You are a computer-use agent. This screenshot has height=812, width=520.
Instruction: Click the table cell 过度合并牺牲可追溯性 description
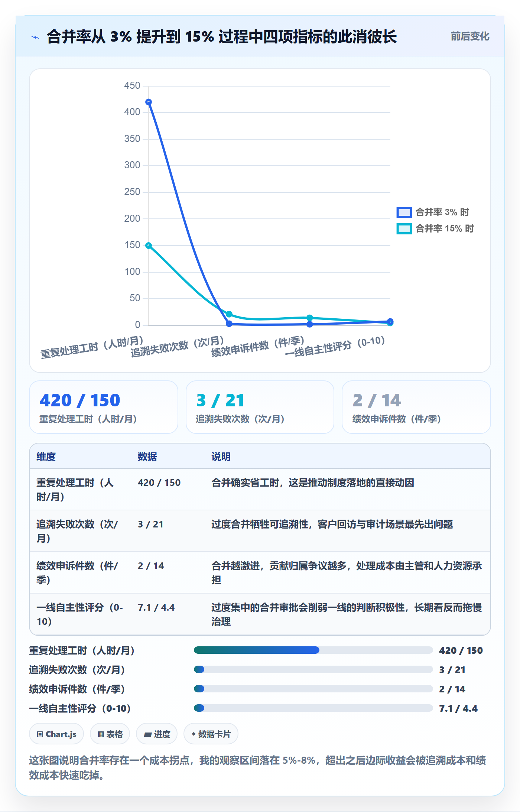click(x=332, y=524)
